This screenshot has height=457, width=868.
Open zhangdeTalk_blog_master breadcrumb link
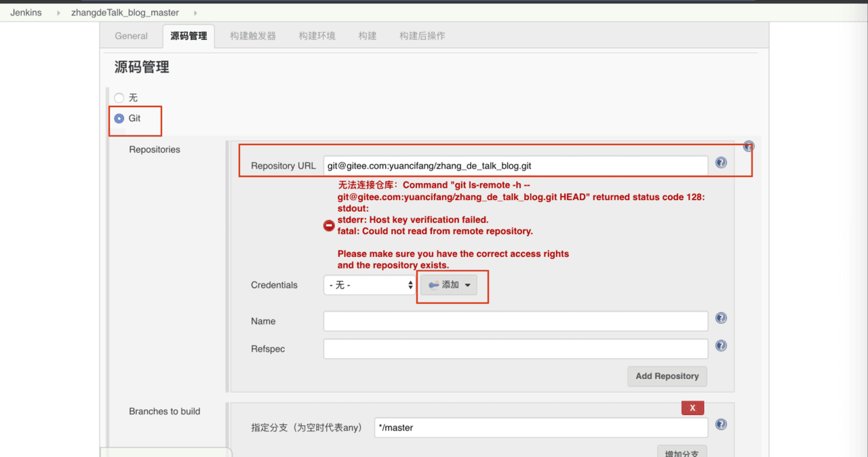click(125, 13)
